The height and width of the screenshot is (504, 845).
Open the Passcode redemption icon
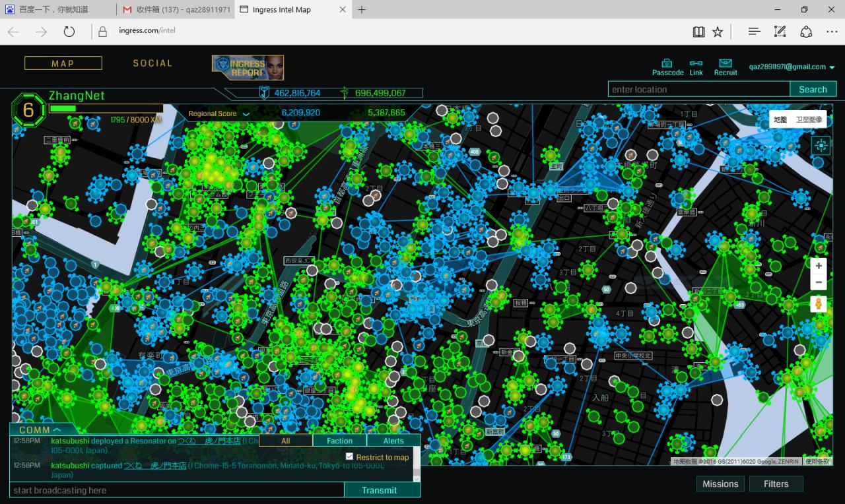pyautogui.click(x=667, y=63)
